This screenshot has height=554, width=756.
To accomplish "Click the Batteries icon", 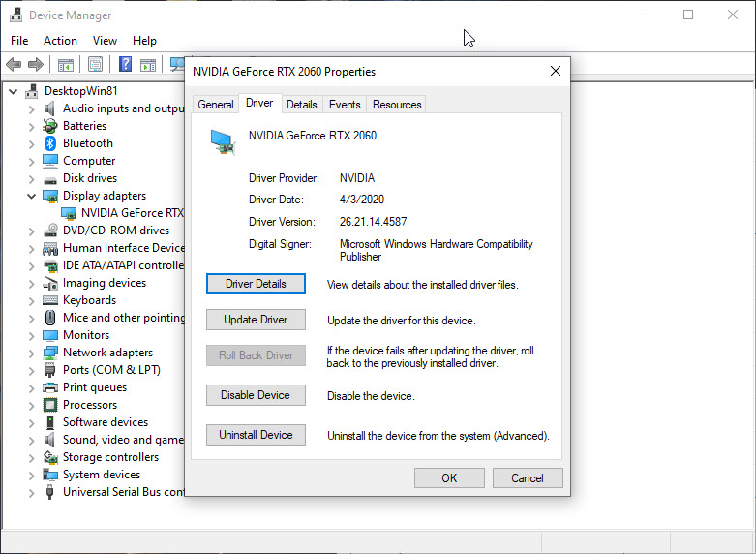I will [x=49, y=126].
